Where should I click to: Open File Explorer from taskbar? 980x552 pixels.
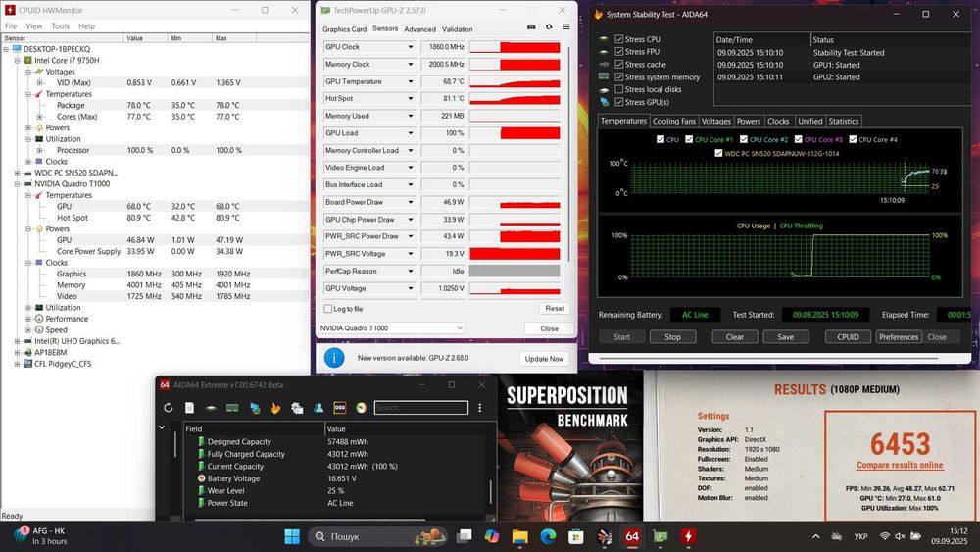pos(520,536)
